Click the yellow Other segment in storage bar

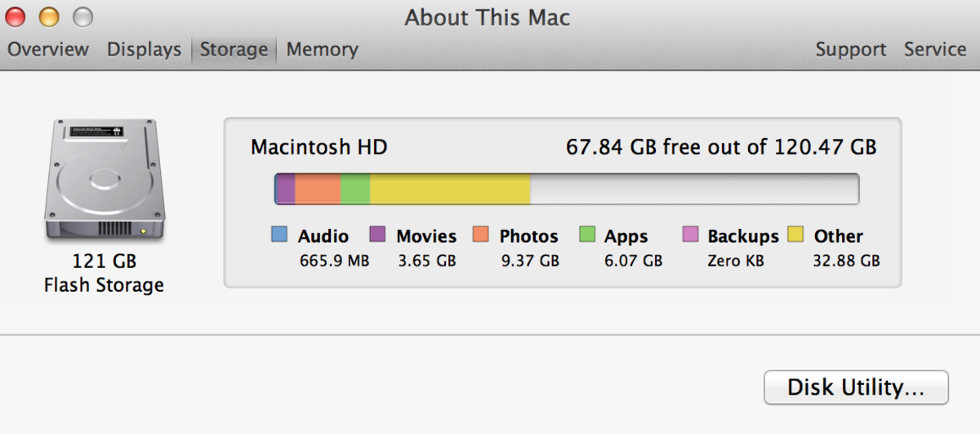pyautogui.click(x=450, y=189)
